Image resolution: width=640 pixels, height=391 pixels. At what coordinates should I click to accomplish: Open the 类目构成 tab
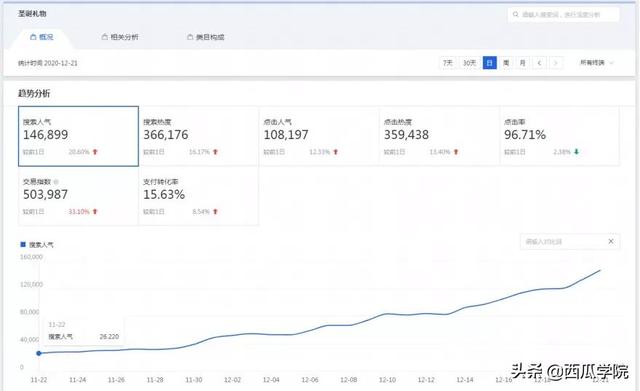click(206, 37)
